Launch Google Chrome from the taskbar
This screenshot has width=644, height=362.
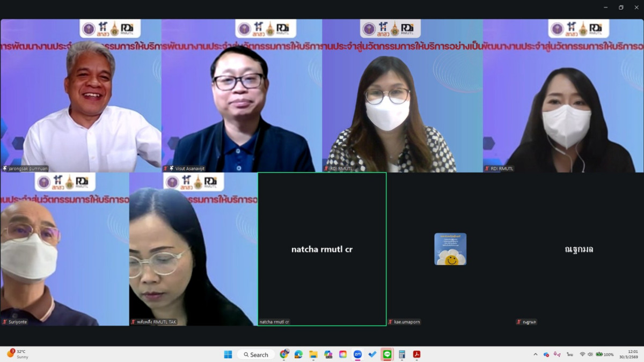[x=284, y=354]
